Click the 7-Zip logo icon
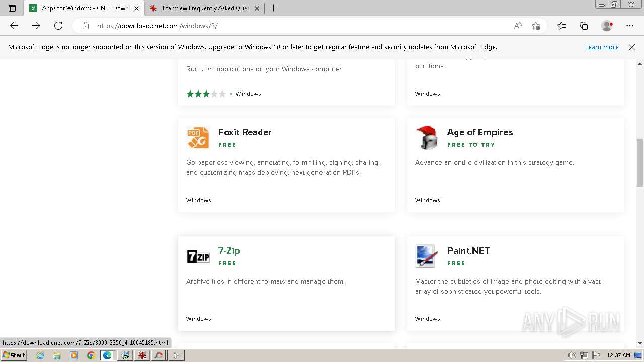Screen dimensions: 644x362 pos(198,256)
